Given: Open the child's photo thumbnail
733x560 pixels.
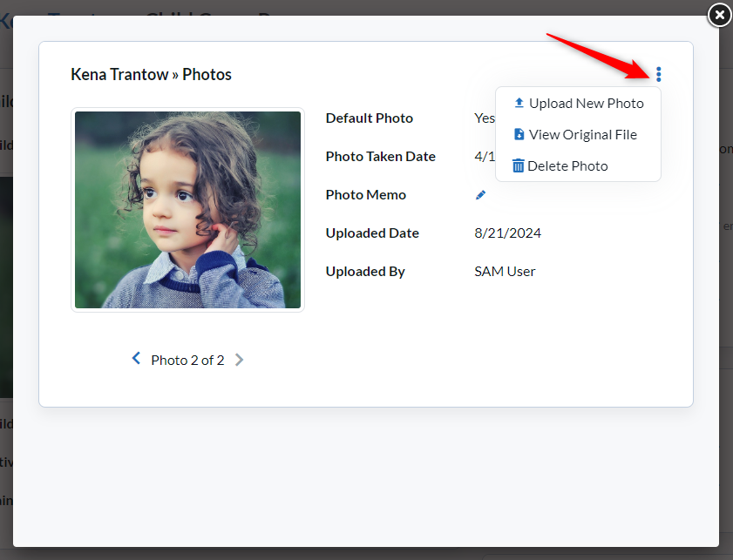Looking at the screenshot, I should click(x=187, y=210).
